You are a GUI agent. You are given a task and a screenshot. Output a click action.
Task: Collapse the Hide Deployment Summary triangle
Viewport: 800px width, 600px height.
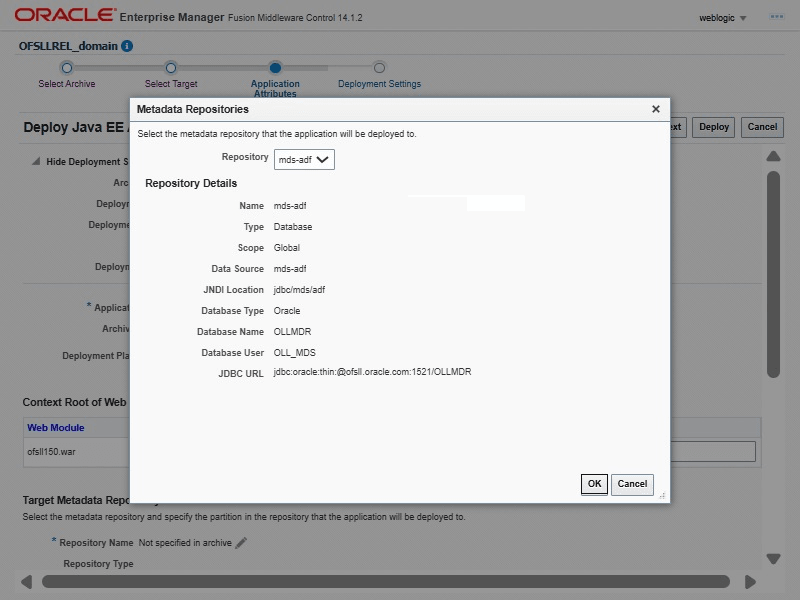pos(36,161)
